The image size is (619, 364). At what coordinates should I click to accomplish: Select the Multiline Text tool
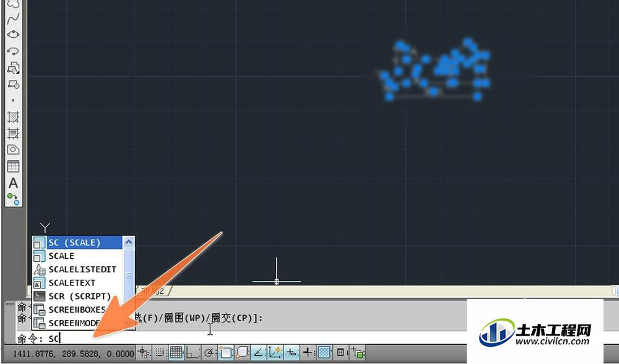14,183
